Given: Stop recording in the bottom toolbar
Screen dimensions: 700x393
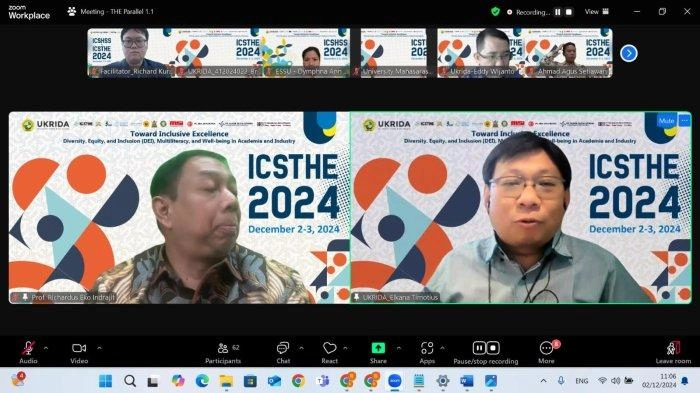Looking at the screenshot, I should coord(493,347).
